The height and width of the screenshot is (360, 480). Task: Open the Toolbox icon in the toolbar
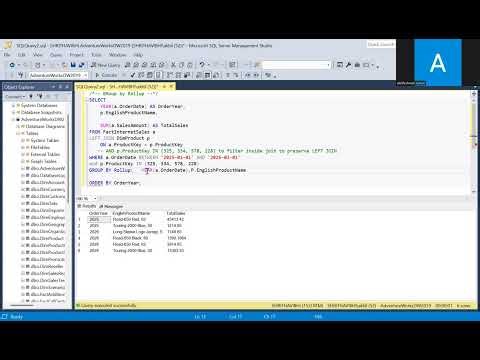(x=357, y=65)
